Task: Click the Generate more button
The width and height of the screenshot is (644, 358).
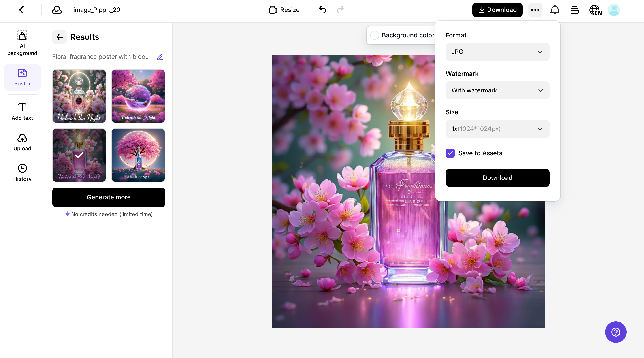Action: coord(109,197)
